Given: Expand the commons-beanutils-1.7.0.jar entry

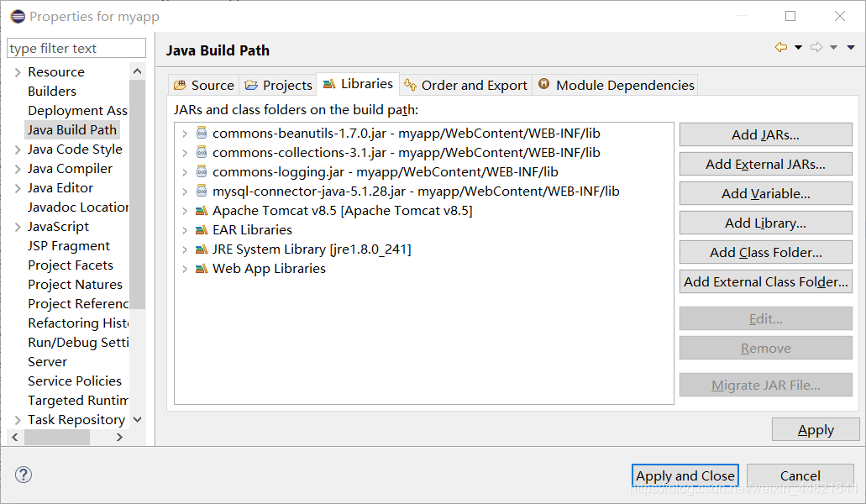Looking at the screenshot, I should (185, 134).
